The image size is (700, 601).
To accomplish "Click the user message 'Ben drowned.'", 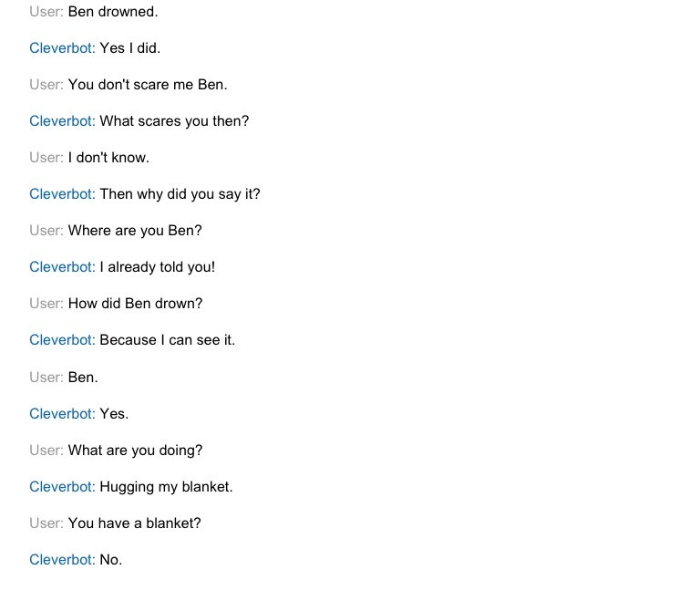I will (x=113, y=12).
